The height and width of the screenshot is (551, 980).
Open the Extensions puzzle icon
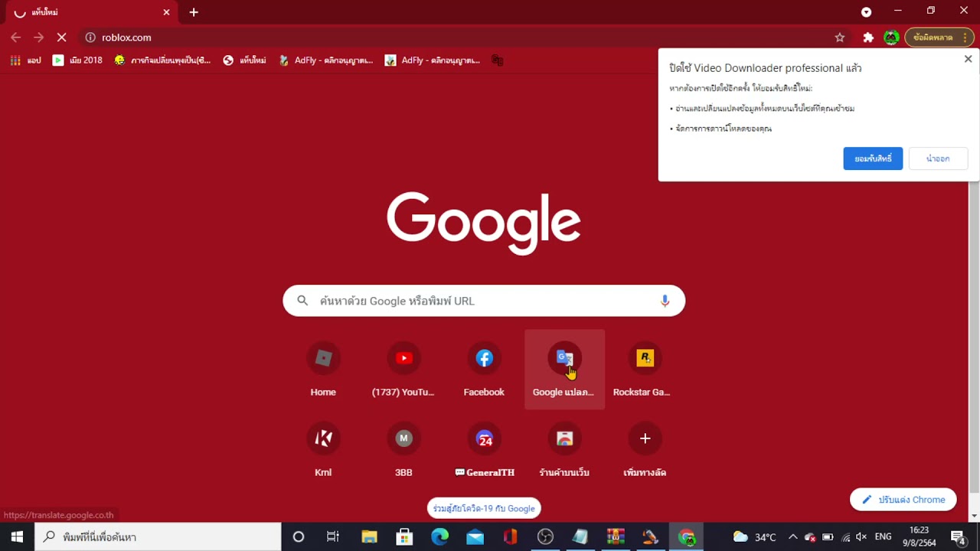868,37
